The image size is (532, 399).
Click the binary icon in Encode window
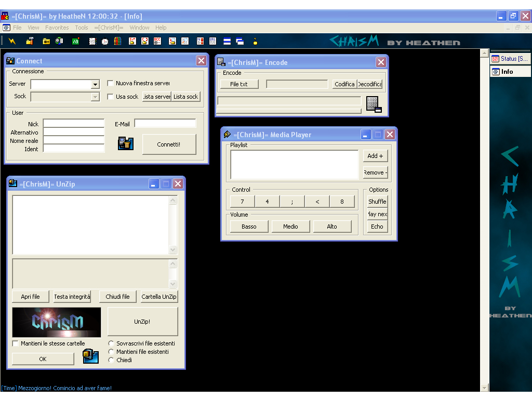pos(374,104)
